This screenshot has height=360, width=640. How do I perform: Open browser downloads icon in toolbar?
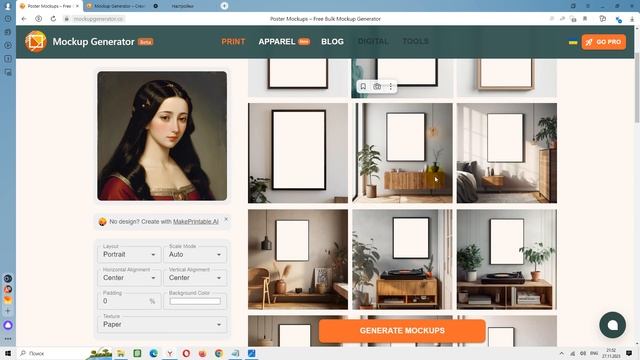[632, 19]
